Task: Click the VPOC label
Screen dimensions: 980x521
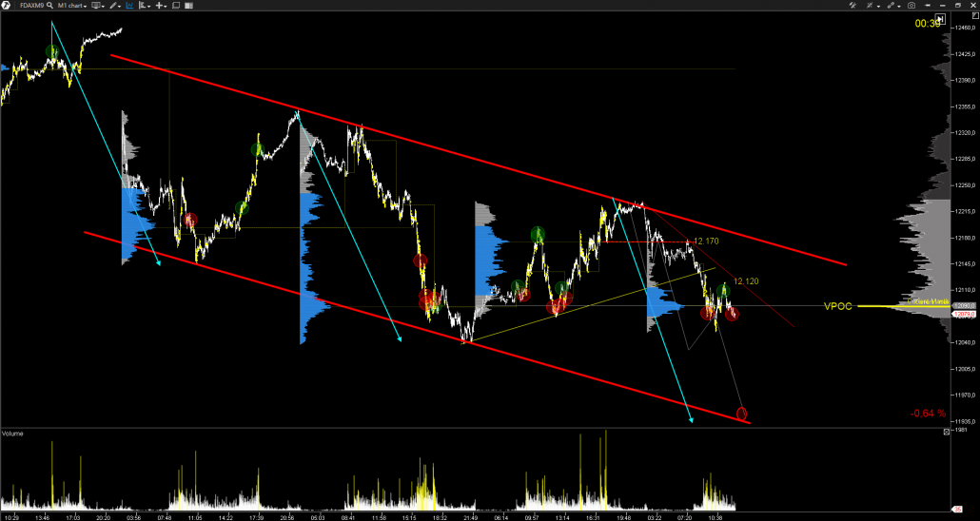Action: point(837,307)
